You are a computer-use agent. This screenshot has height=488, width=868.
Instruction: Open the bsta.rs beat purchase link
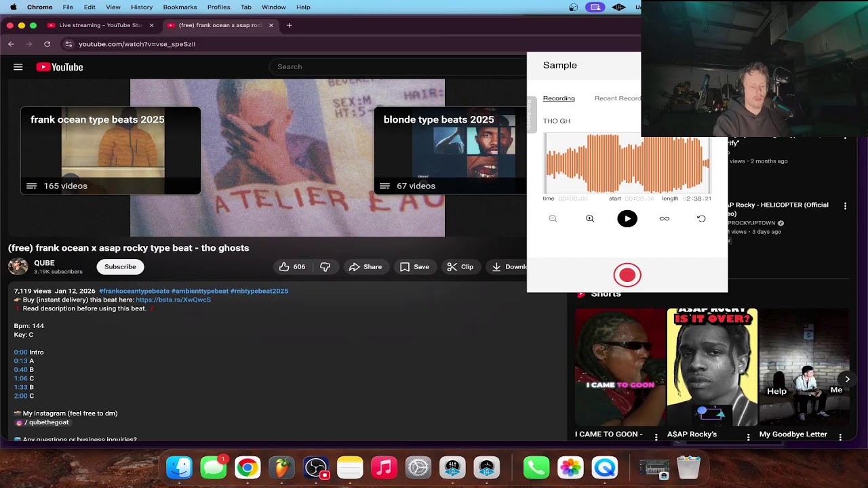tap(173, 300)
